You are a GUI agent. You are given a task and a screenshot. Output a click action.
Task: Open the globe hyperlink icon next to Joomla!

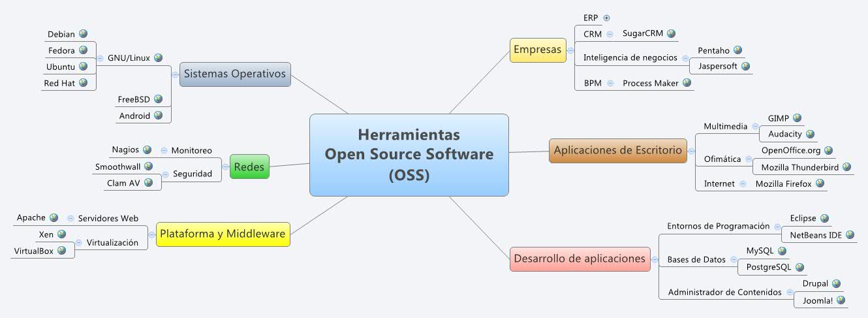(x=841, y=300)
